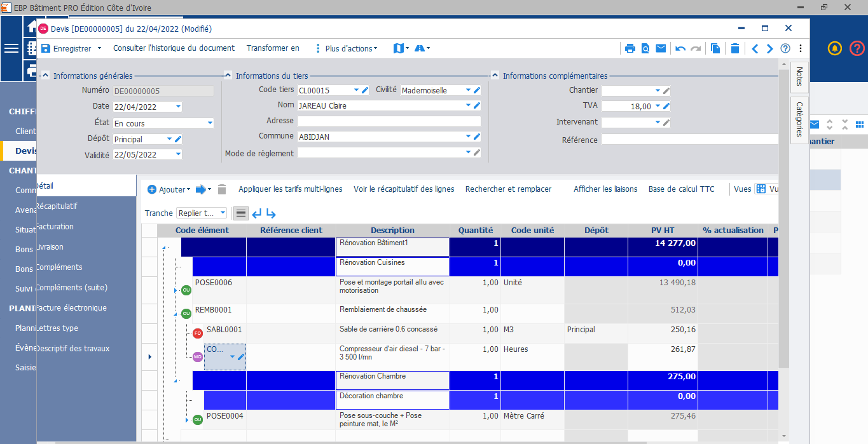This screenshot has height=444, width=868.
Task: Collapse the Informations du tiers section
Action: [228, 76]
